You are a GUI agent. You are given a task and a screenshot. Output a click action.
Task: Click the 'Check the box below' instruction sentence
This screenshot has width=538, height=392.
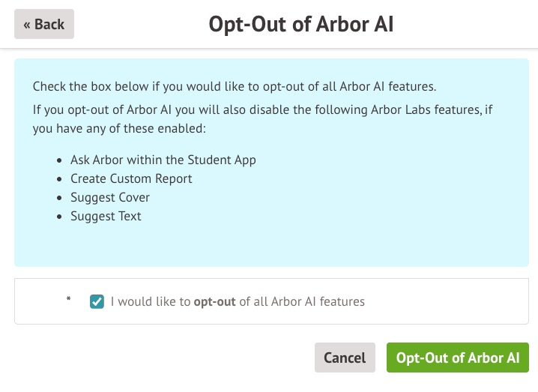pyautogui.click(x=235, y=86)
